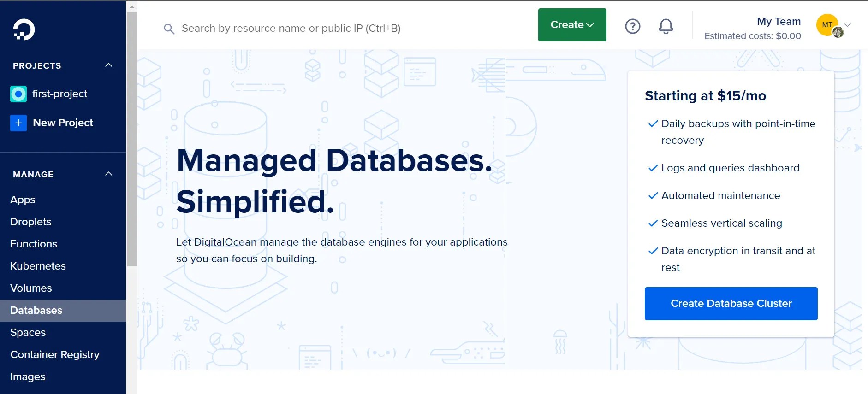Click My Team name
Viewport: 868px width, 394px height.
tap(779, 21)
